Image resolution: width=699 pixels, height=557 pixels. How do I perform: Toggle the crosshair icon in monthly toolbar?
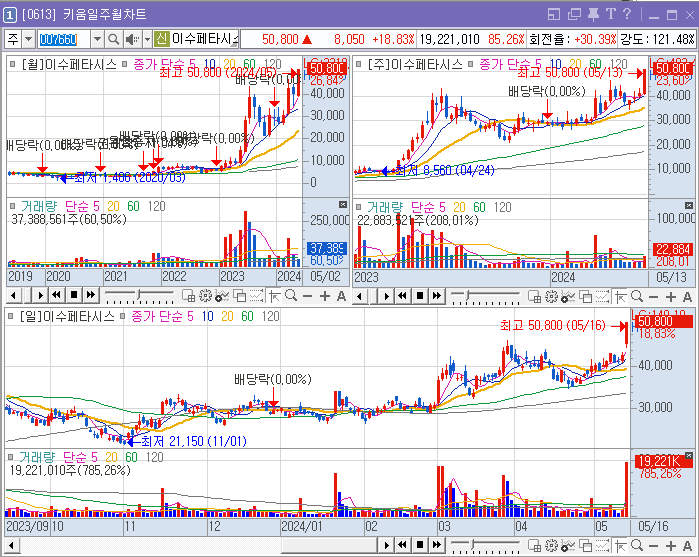[x=275, y=296]
